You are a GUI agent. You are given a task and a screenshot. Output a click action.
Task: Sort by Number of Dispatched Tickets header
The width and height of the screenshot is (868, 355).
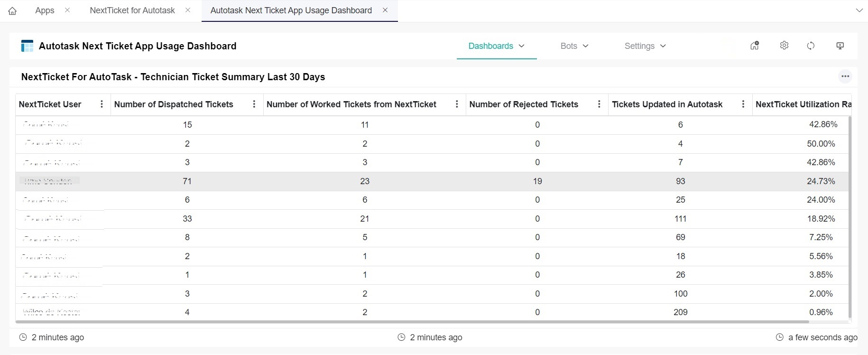pos(174,104)
